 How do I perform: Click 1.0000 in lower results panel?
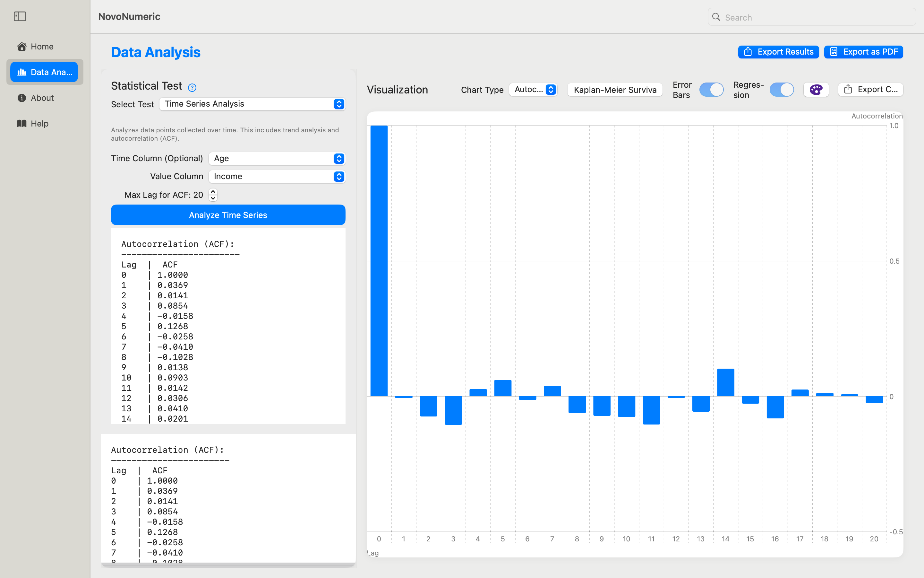point(162,480)
